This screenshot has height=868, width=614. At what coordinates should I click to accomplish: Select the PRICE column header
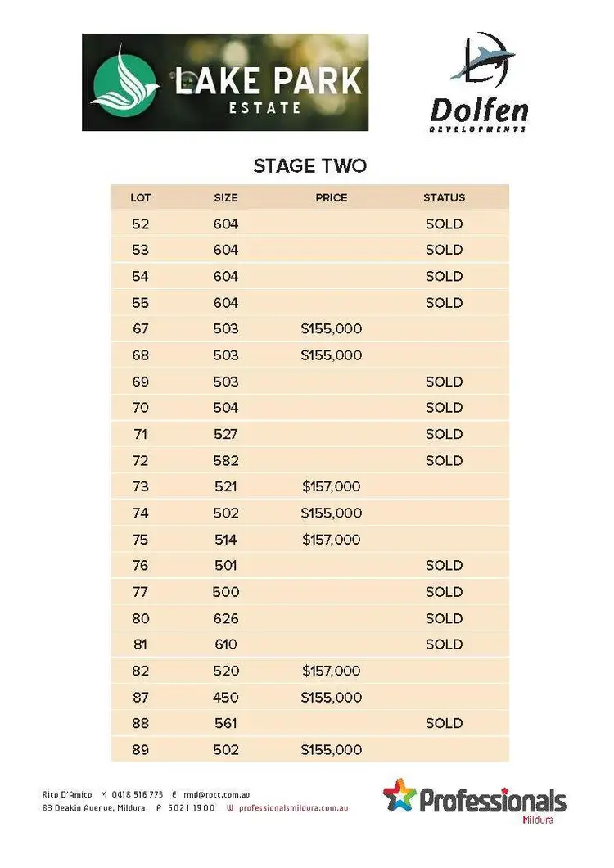[332, 197]
